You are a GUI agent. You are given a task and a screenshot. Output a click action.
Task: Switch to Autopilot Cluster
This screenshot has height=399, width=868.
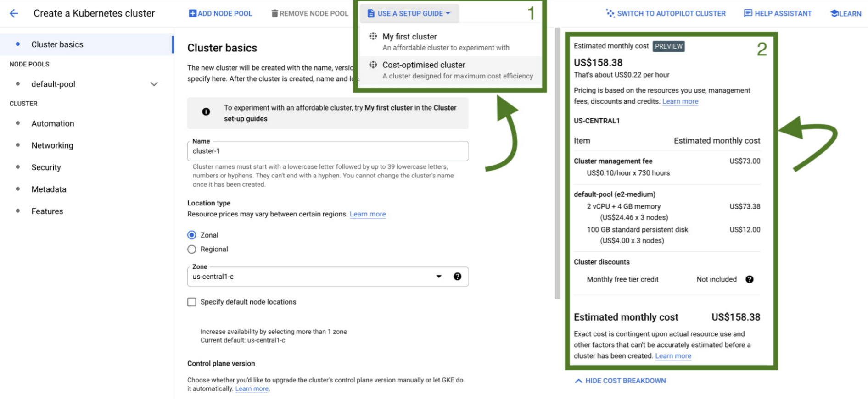(666, 14)
